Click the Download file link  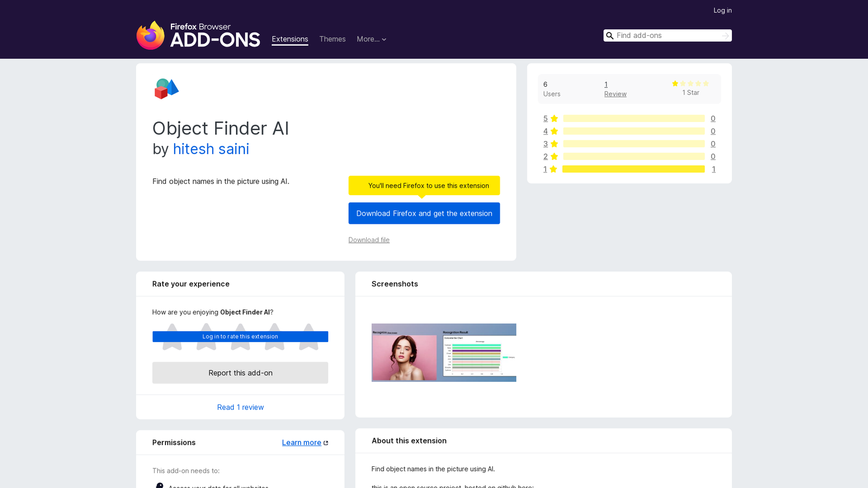[369, 240]
